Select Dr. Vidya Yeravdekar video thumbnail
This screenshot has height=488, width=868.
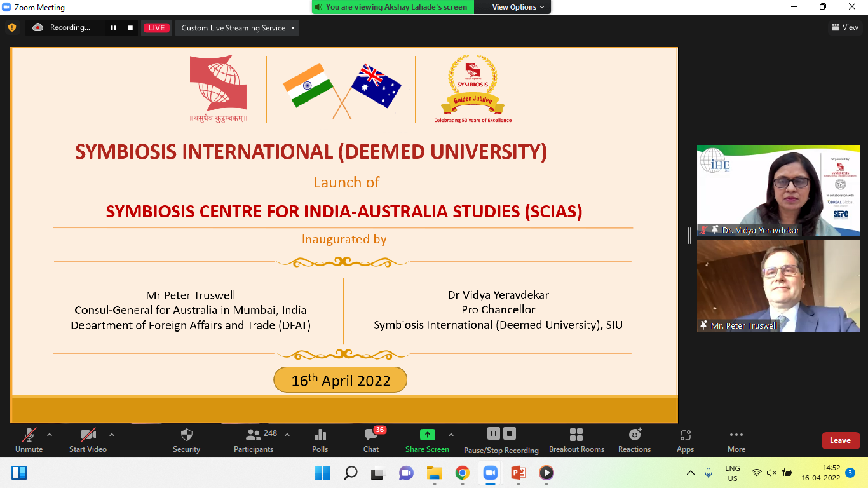click(778, 191)
